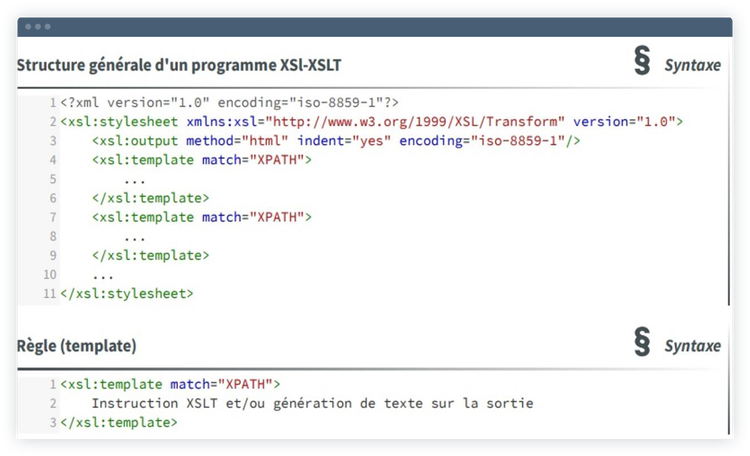
Task: Click the ellipsis on line 5
Action: click(134, 181)
